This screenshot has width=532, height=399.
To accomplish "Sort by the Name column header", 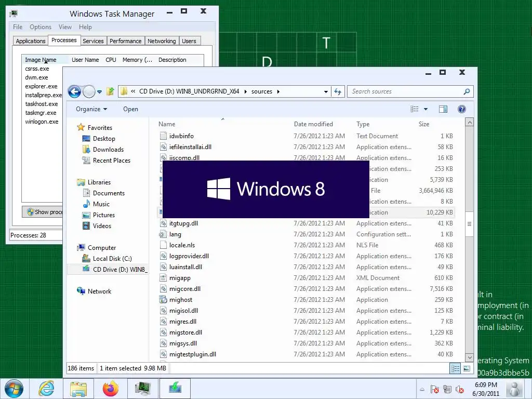I will [167, 124].
